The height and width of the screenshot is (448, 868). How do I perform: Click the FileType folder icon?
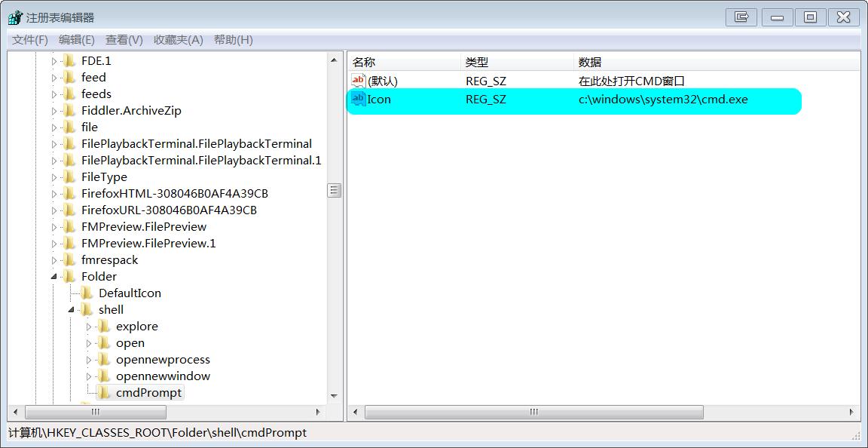[x=69, y=177]
